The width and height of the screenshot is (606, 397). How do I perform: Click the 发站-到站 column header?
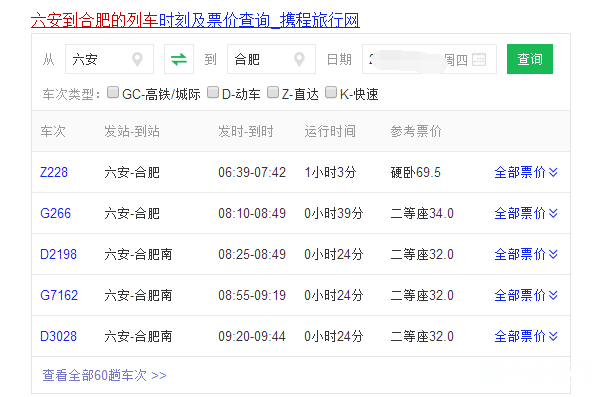[x=132, y=131]
